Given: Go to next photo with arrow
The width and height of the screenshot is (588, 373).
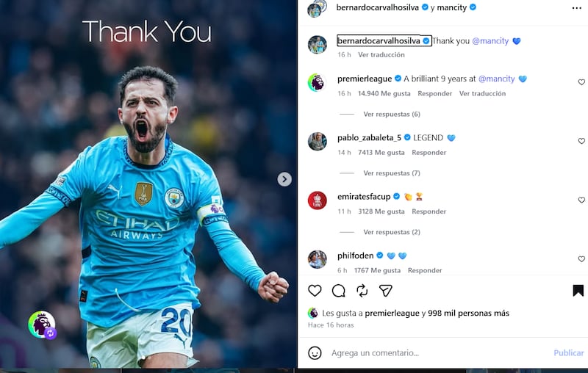Looking at the screenshot, I should (284, 179).
